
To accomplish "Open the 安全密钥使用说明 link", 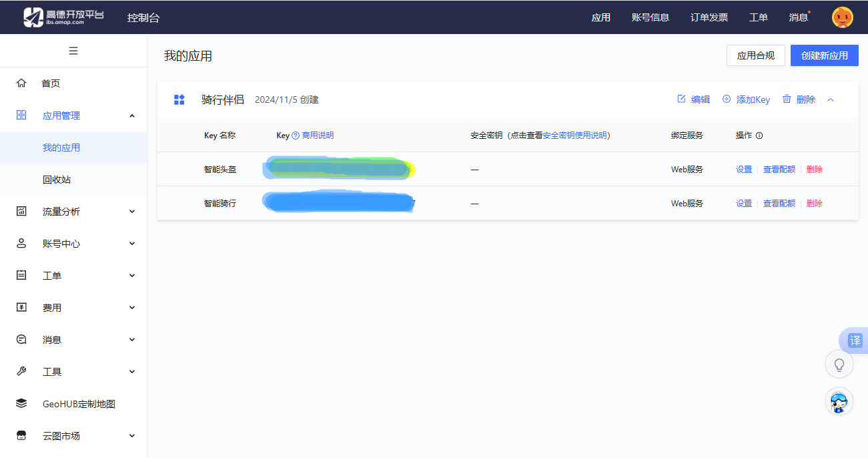I will (575, 136).
